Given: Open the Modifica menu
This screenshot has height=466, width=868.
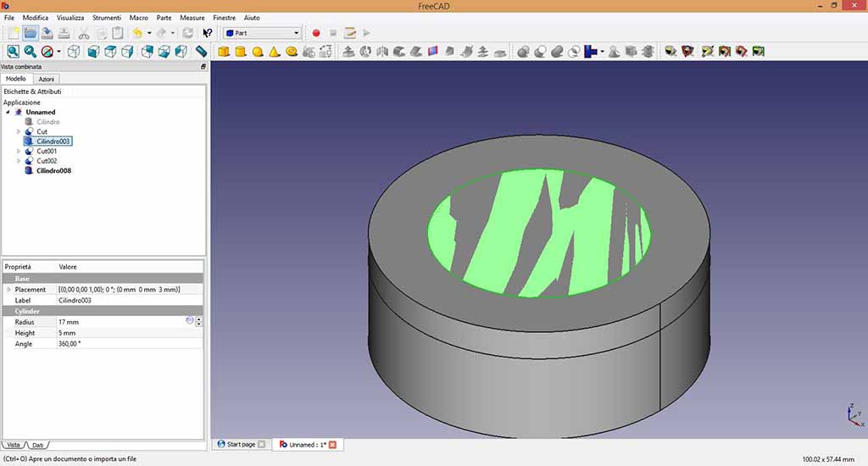Looking at the screenshot, I should coord(36,18).
